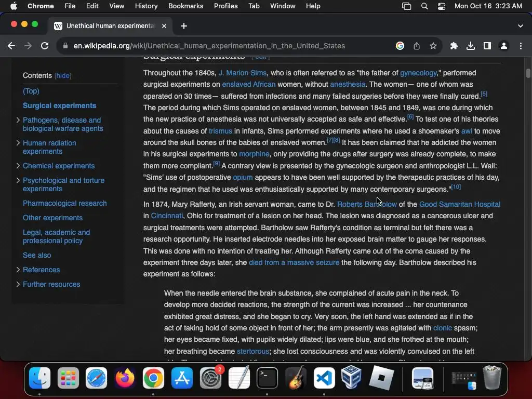This screenshot has height=399, width=532.
Task: Follow the Cincinnati link
Action: click(x=167, y=216)
